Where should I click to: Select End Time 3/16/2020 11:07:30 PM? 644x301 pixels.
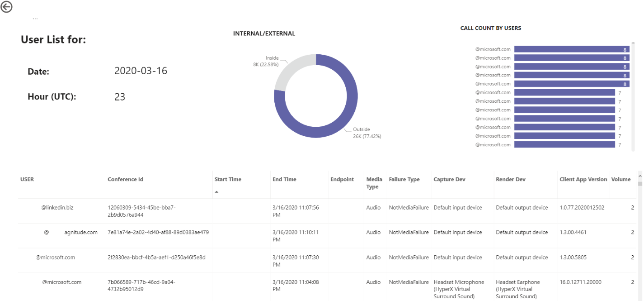(296, 261)
